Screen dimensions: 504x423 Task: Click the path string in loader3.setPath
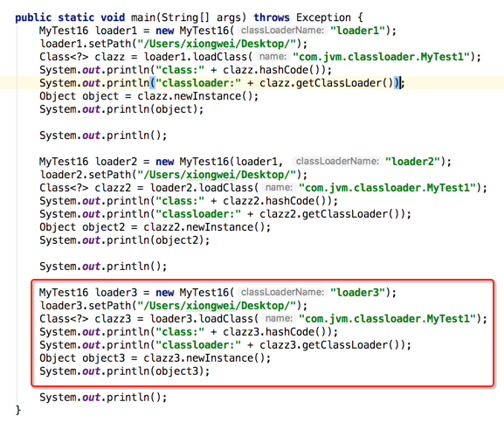217,306
